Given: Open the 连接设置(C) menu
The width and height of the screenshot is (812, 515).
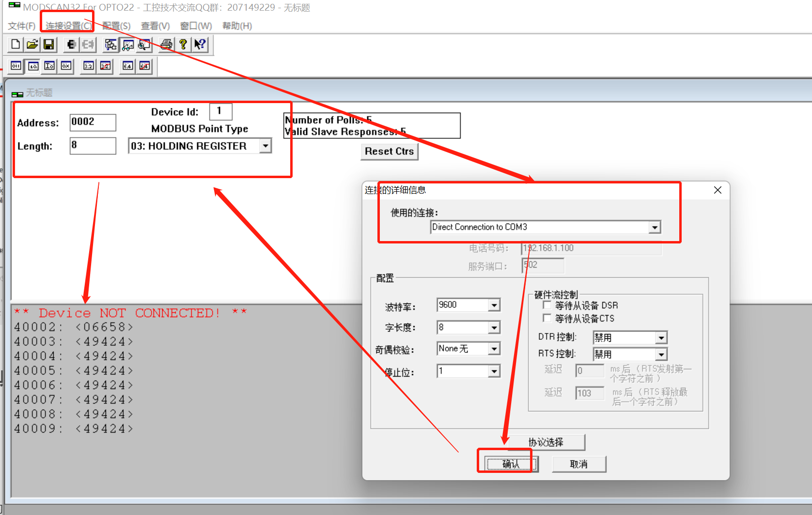Looking at the screenshot, I should pos(67,26).
